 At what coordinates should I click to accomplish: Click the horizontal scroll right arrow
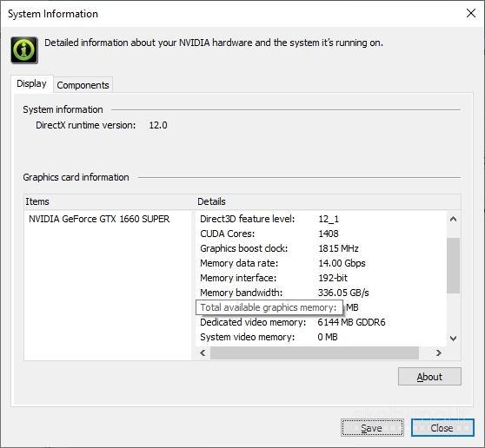click(439, 352)
